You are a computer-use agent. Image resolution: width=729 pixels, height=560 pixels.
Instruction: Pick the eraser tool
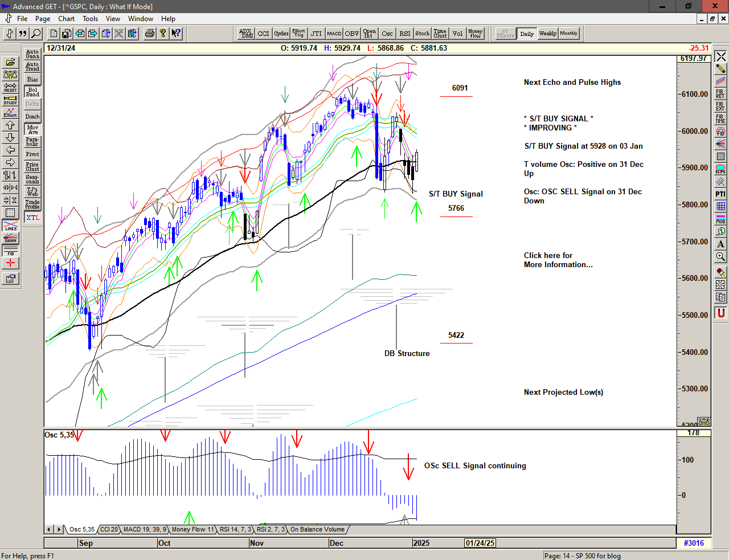(x=720, y=272)
